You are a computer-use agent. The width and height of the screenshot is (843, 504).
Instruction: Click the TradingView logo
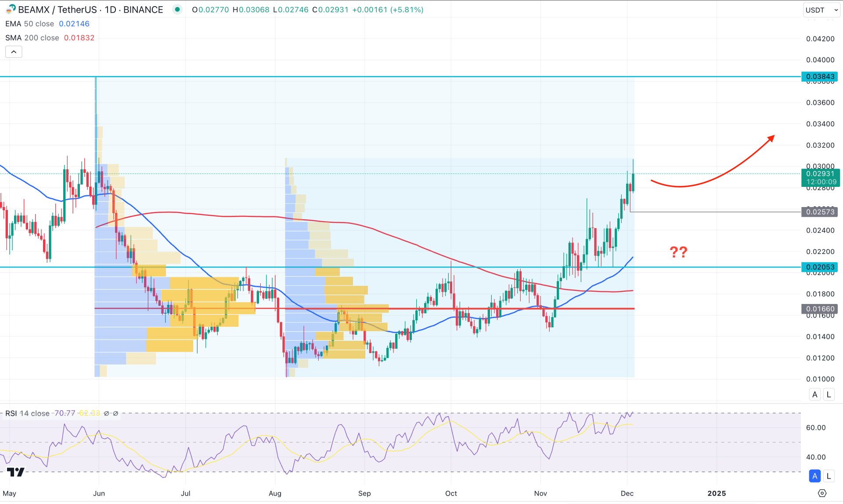16,472
